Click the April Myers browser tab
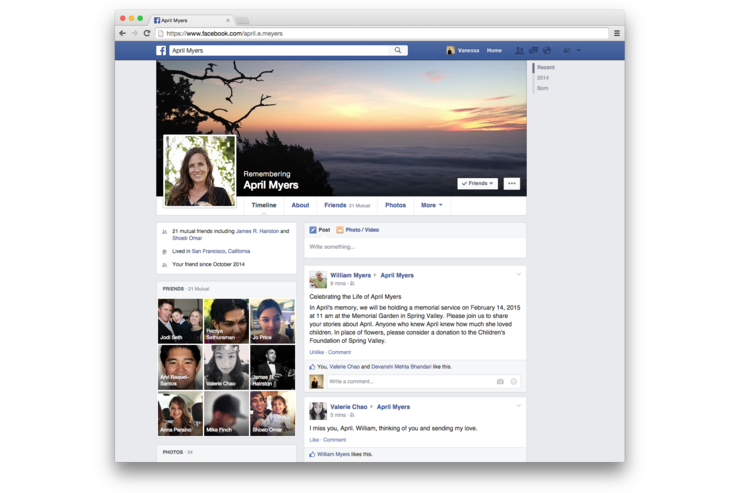This screenshot has width=740, height=493. [191, 20]
